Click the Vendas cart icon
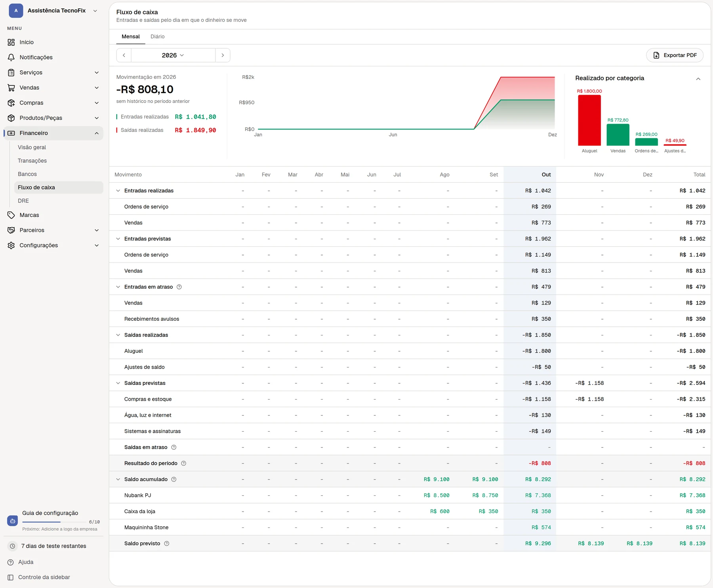The image size is (713, 588). coord(11,88)
